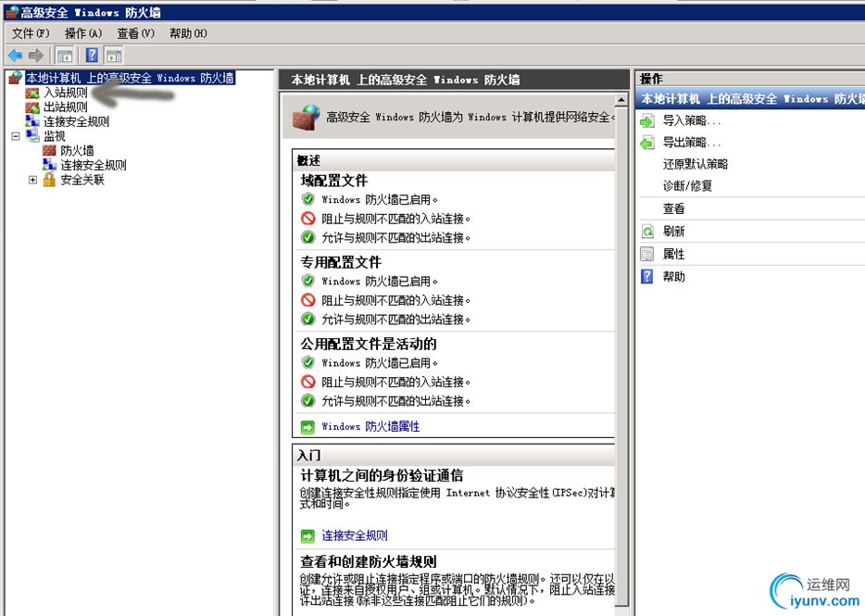Click the 入站规则 tree icon
The height and width of the screenshot is (616, 865).
point(32,93)
